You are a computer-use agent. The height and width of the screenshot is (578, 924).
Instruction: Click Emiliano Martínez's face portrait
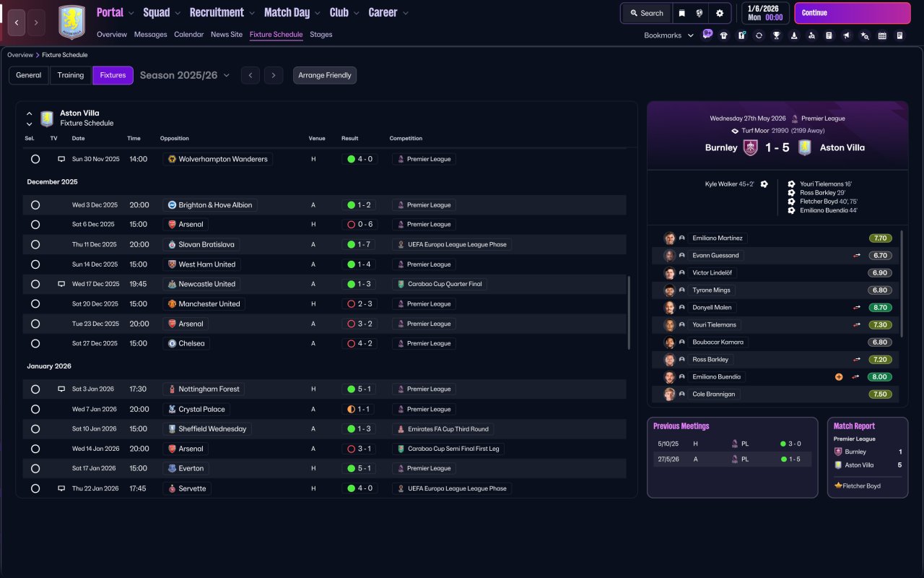670,238
